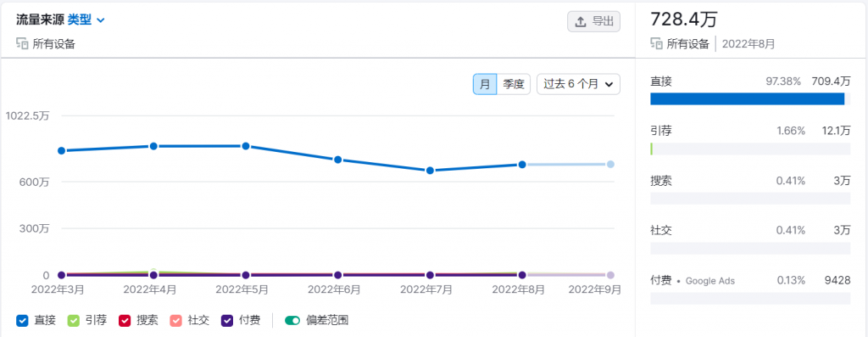Image resolution: width=868 pixels, height=337 pixels.
Task: Click the 9428 paid traffic value
Action: [x=837, y=280]
